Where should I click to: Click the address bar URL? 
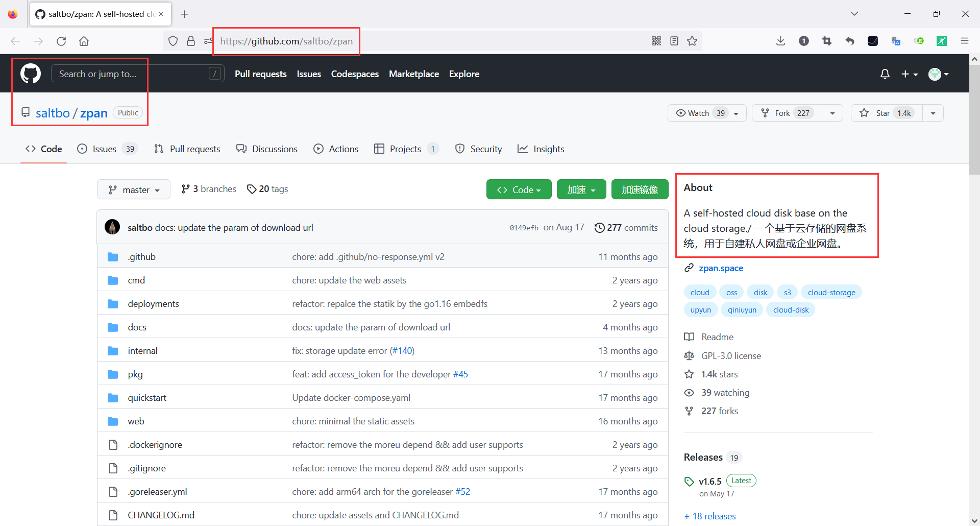286,41
